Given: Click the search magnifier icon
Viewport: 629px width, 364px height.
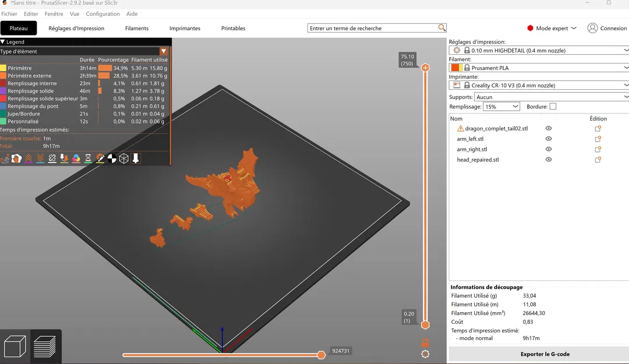Looking at the screenshot, I should coord(441,28).
